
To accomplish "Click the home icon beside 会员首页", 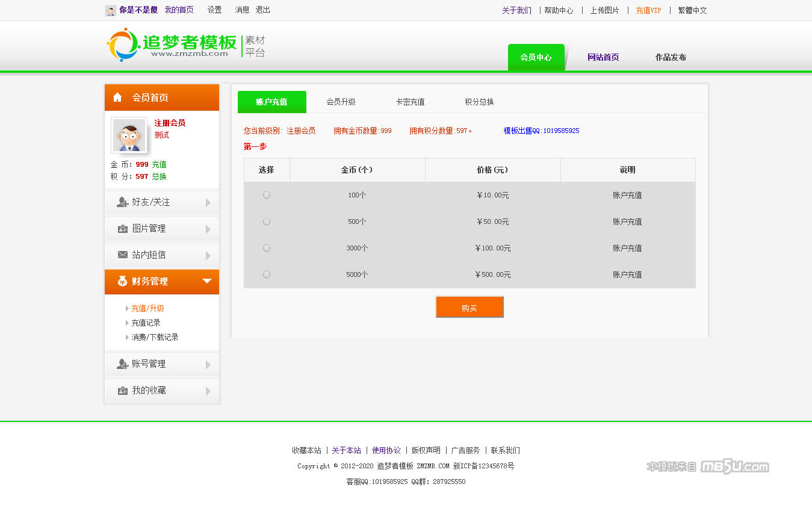I will pyautogui.click(x=117, y=98).
